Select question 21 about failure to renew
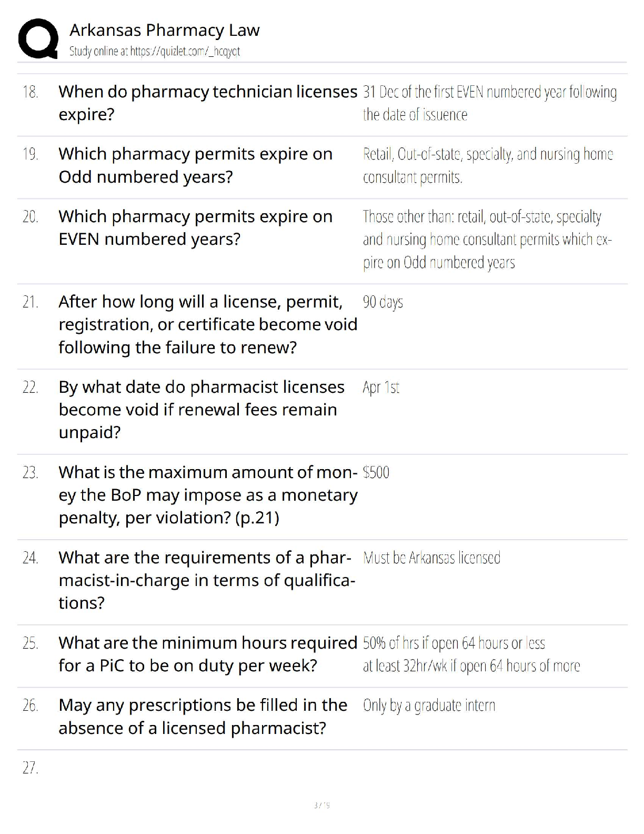 (x=208, y=324)
